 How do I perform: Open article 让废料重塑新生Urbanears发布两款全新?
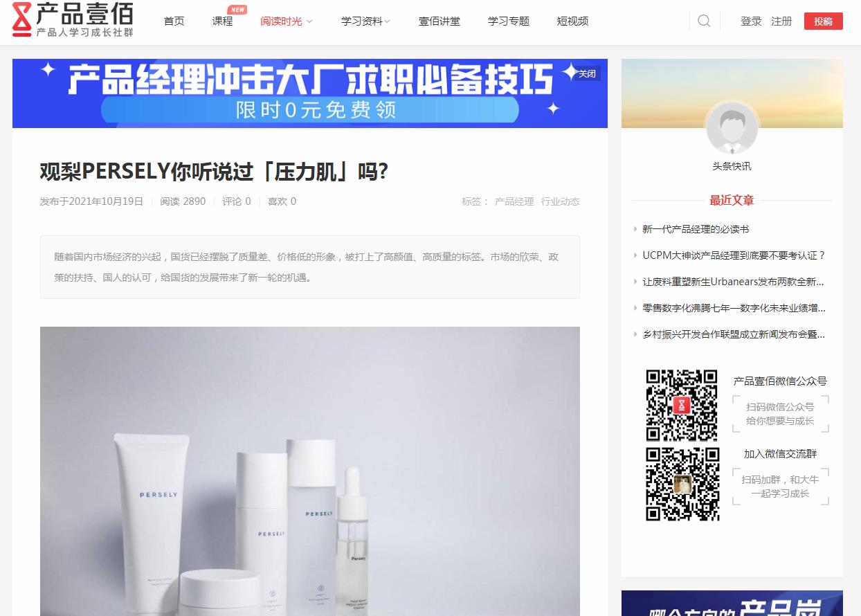[734, 282]
